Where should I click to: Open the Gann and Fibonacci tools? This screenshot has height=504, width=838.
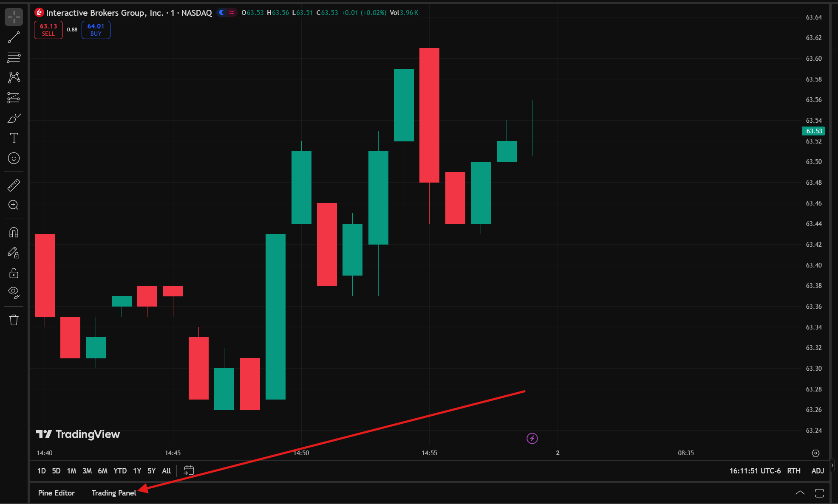tap(14, 57)
